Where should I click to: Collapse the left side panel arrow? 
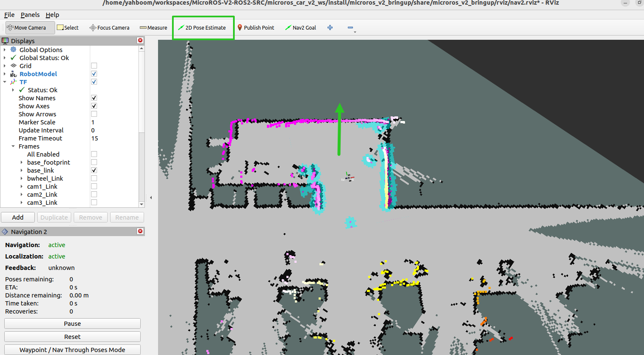151,197
